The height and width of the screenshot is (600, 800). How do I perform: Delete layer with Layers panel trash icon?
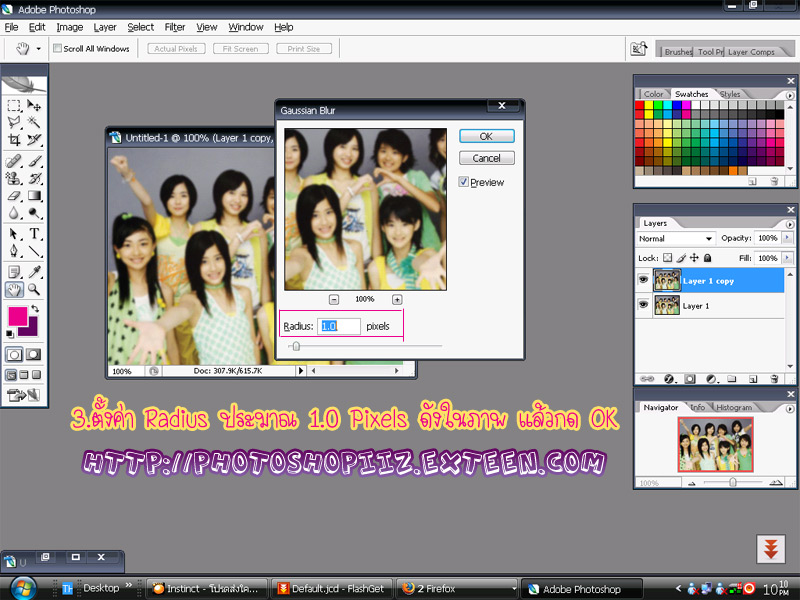click(774, 379)
